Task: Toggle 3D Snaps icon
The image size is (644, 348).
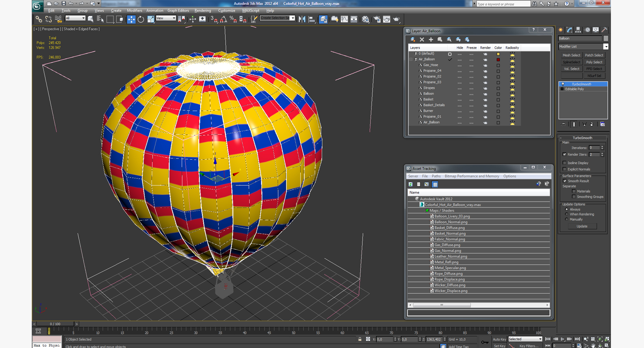Action: pos(214,19)
